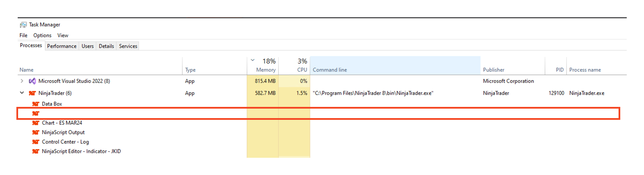The image size is (644, 175).
Task: Click the NinjaTrader app icon
Action: pos(31,93)
